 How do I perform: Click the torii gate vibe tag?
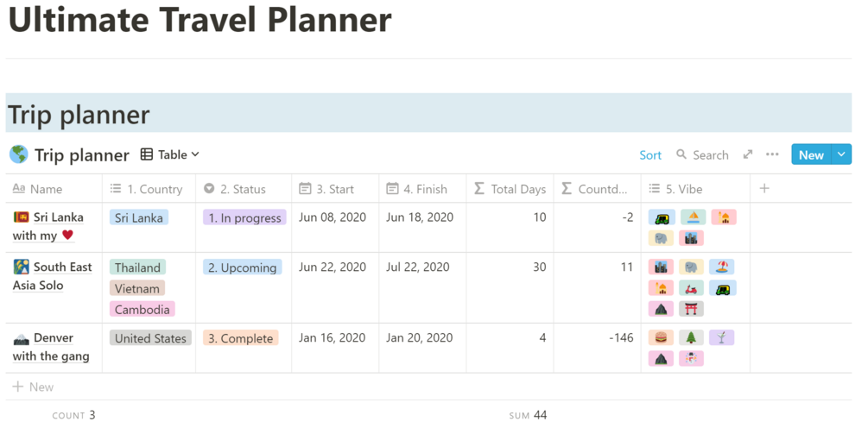692,308
